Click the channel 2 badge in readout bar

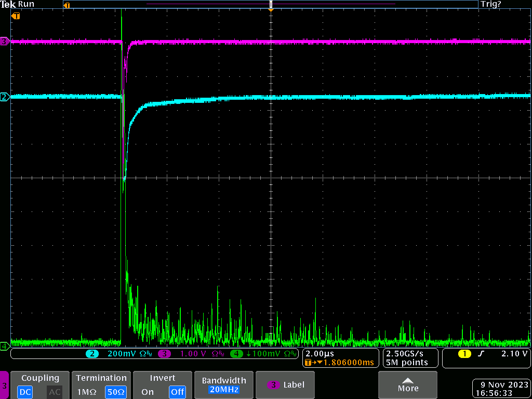(92, 354)
